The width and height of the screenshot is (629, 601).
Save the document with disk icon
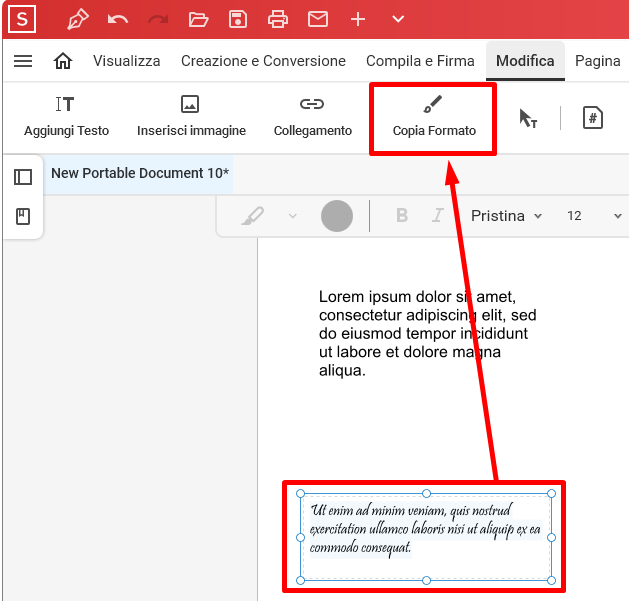point(238,19)
